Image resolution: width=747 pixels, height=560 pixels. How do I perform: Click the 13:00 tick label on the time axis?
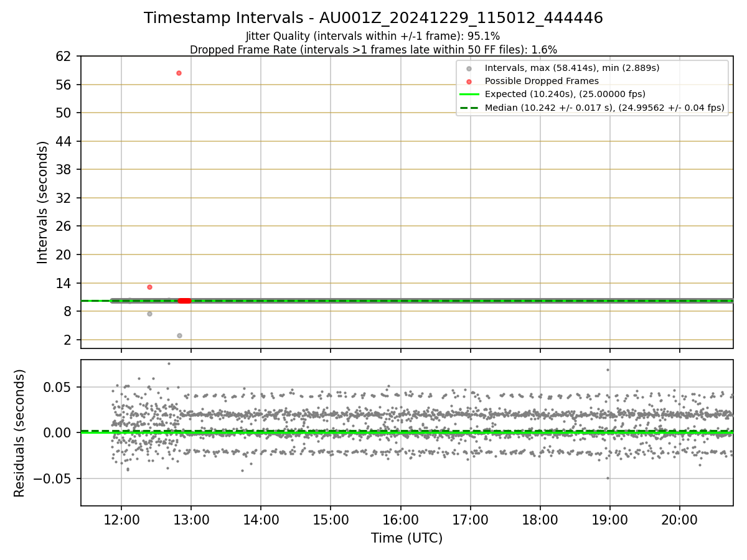[190, 520]
